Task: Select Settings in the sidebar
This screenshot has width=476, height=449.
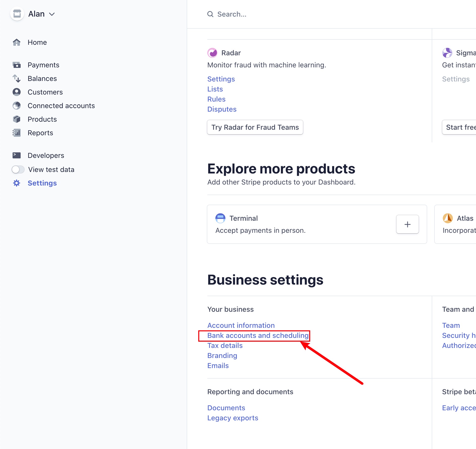Action: tap(42, 183)
